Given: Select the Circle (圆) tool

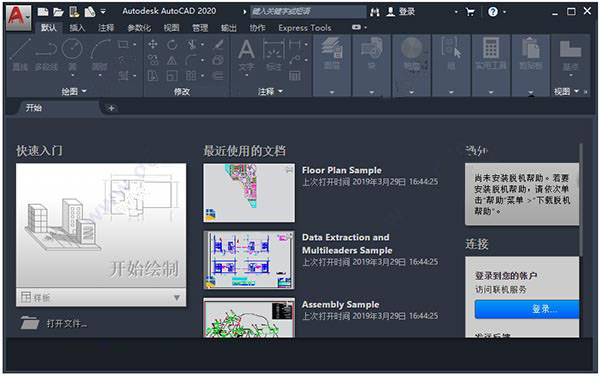Looking at the screenshot, I should [x=72, y=55].
